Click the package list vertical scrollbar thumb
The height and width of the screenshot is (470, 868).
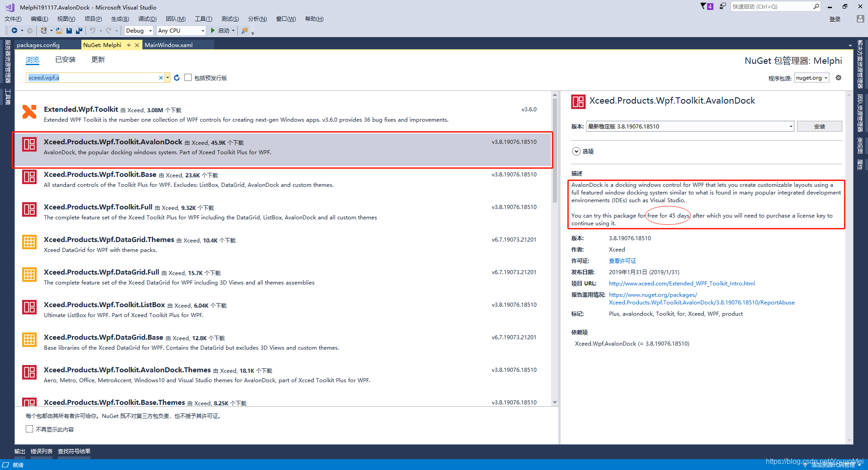coord(555,150)
